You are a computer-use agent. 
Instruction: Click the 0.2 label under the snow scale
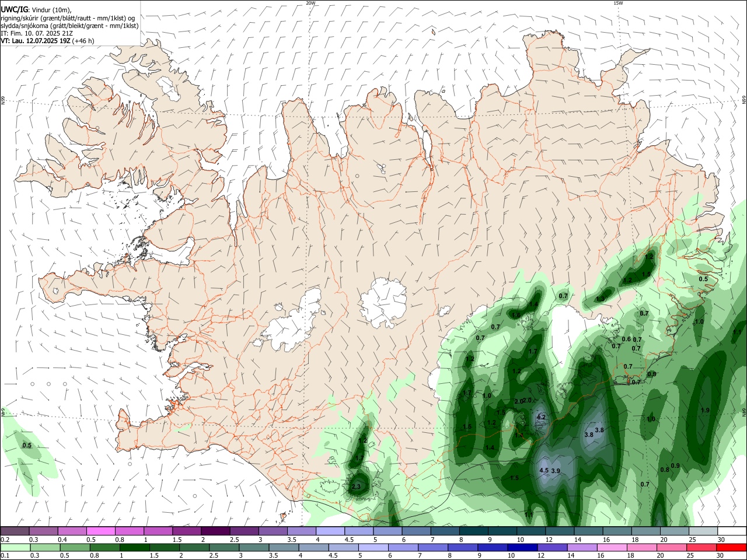coord(5,539)
